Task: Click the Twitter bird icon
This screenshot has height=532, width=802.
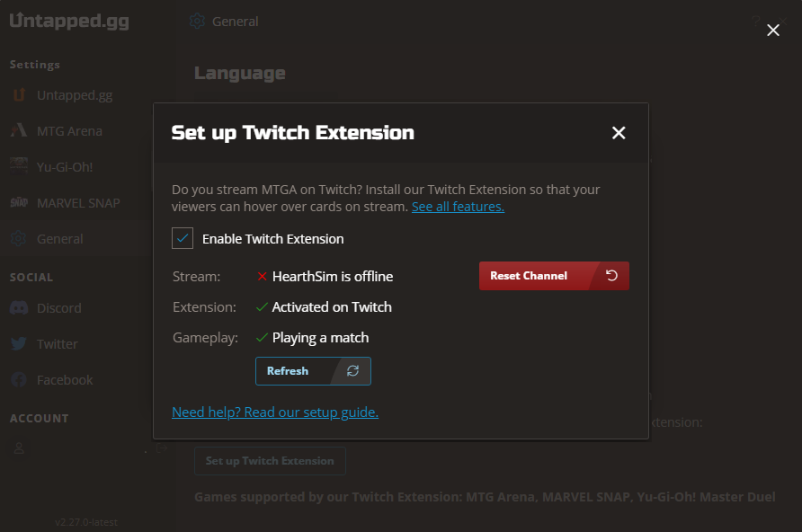Action: [19, 344]
